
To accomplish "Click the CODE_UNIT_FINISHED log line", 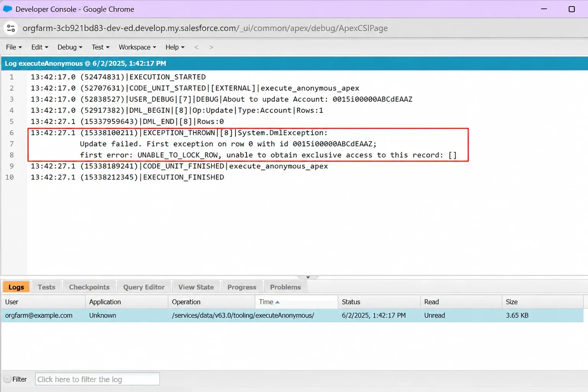I will [179, 166].
